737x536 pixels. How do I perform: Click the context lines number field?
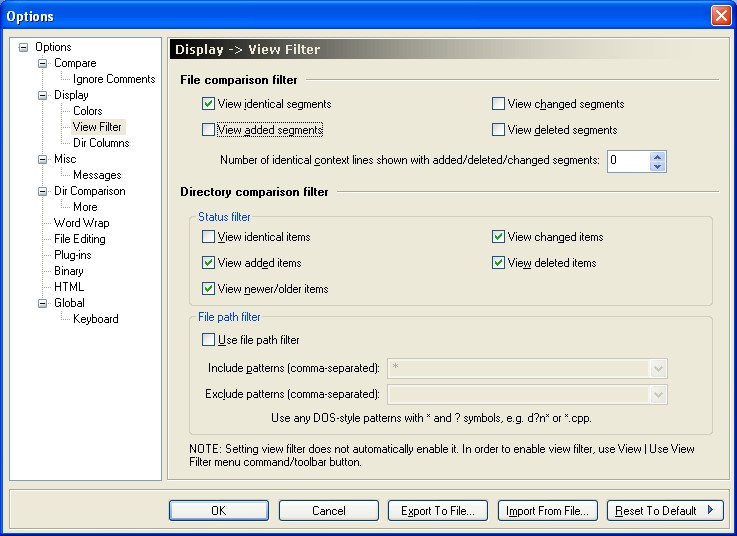627,161
